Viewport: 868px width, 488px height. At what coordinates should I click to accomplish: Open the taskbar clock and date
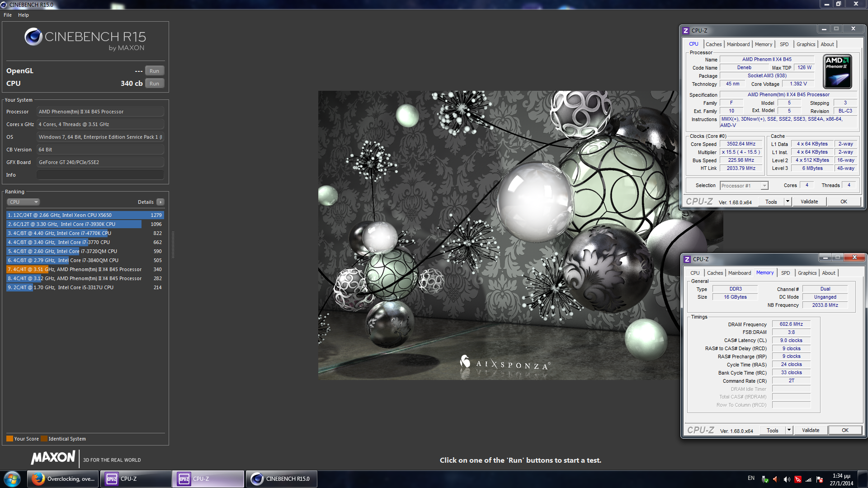(841, 479)
